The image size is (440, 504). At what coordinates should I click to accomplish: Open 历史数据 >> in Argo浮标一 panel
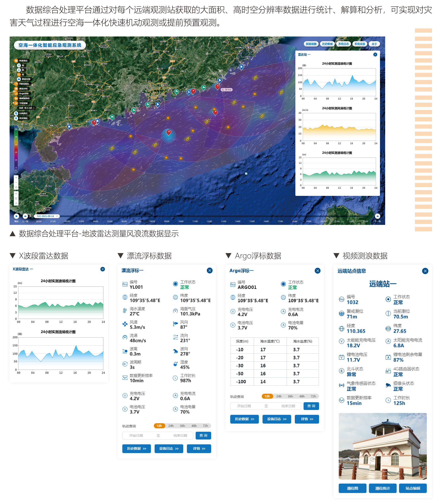coord(245,419)
